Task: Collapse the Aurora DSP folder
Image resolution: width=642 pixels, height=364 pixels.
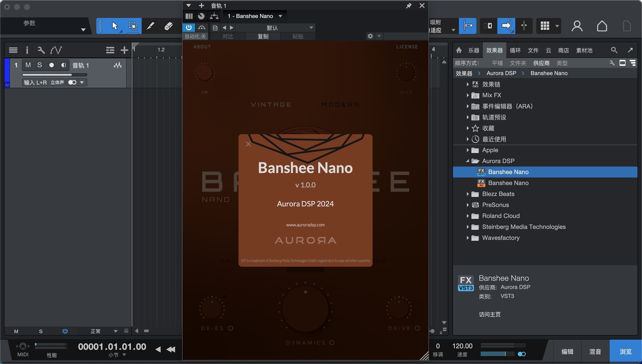Action: [x=467, y=161]
